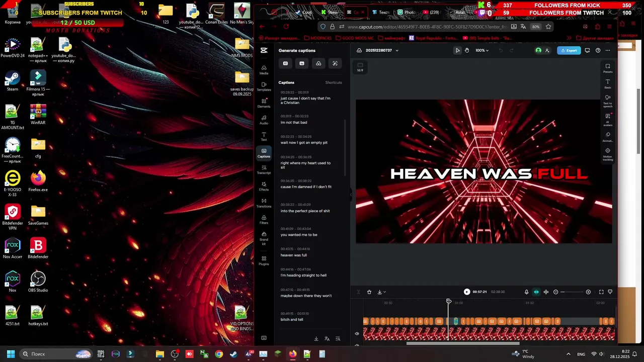Select caption 'wait now I got an empty pit'
The height and width of the screenshot is (362, 644).
pos(304,143)
